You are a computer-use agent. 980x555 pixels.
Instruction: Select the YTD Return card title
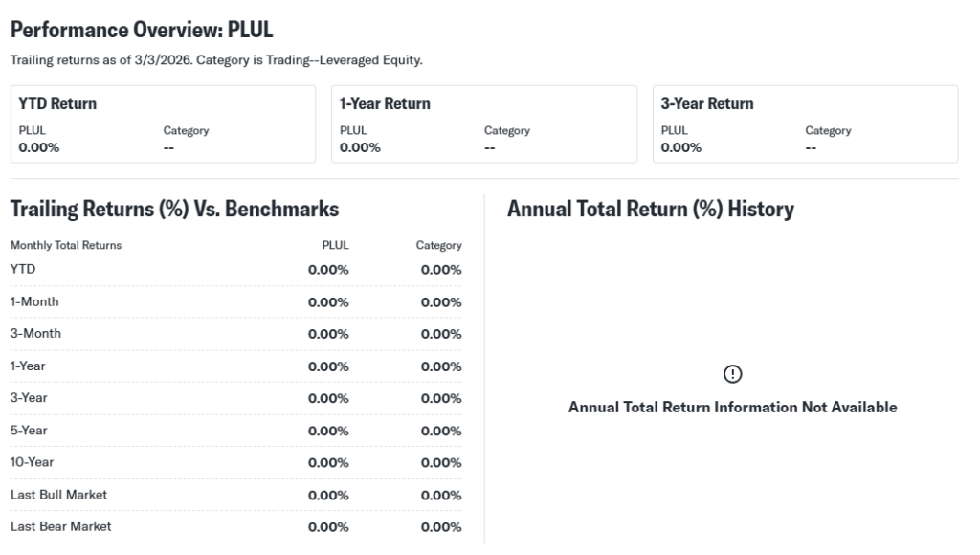[58, 104]
